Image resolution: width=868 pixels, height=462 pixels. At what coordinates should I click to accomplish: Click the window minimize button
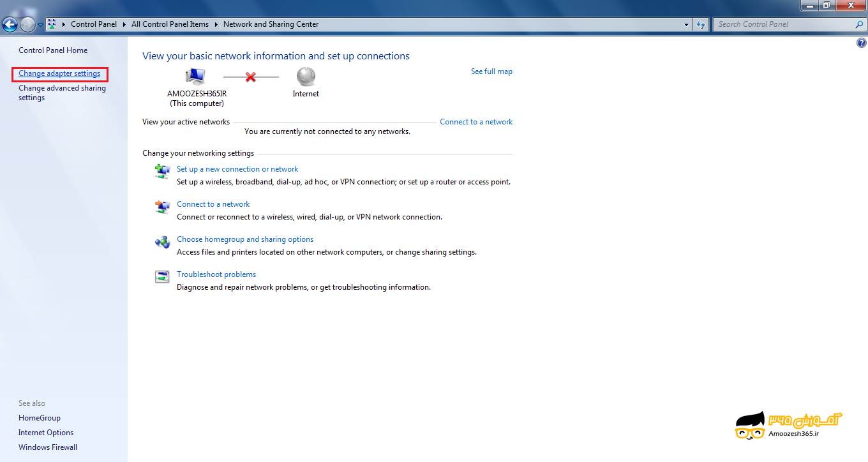click(x=809, y=5)
